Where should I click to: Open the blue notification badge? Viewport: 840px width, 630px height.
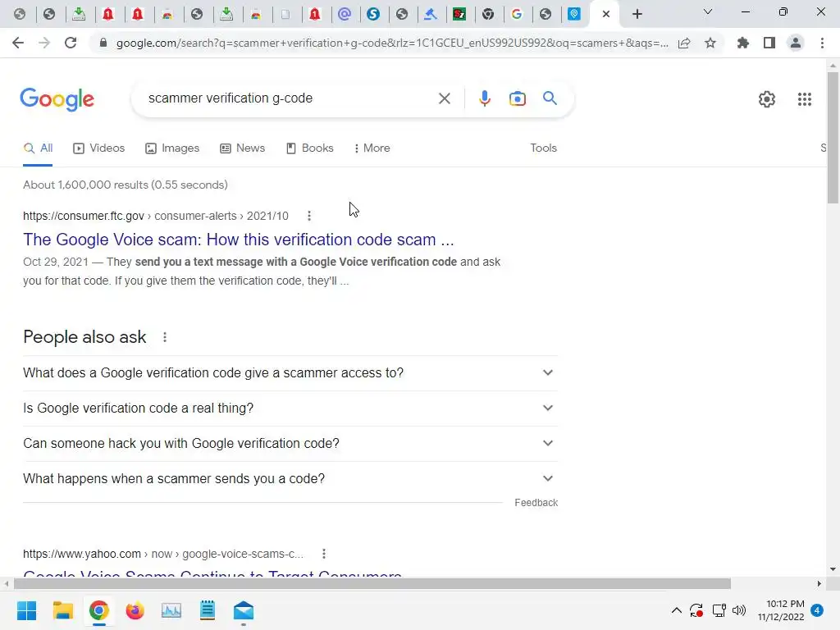pos(817,610)
